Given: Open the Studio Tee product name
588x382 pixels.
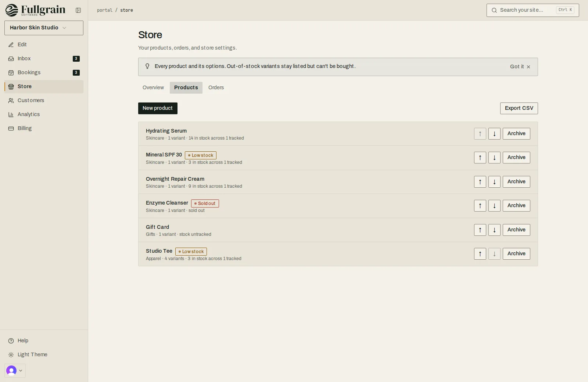Looking at the screenshot, I should pos(159,251).
